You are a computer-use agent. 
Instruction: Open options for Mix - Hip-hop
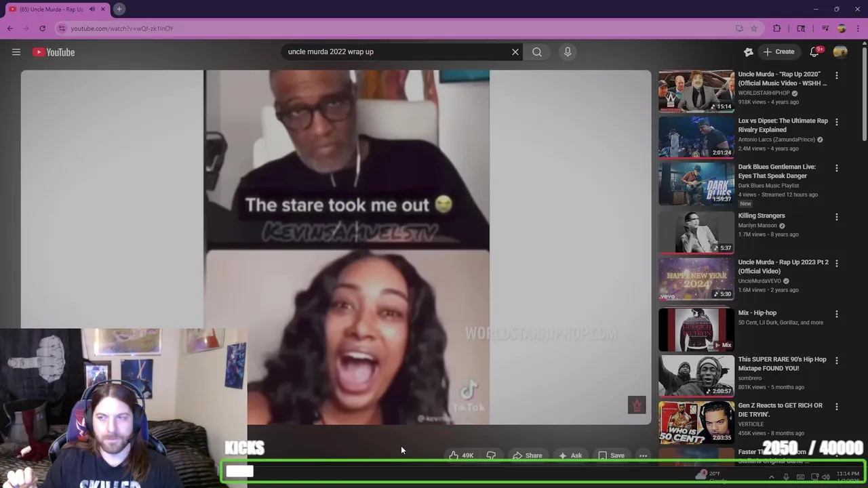837,314
